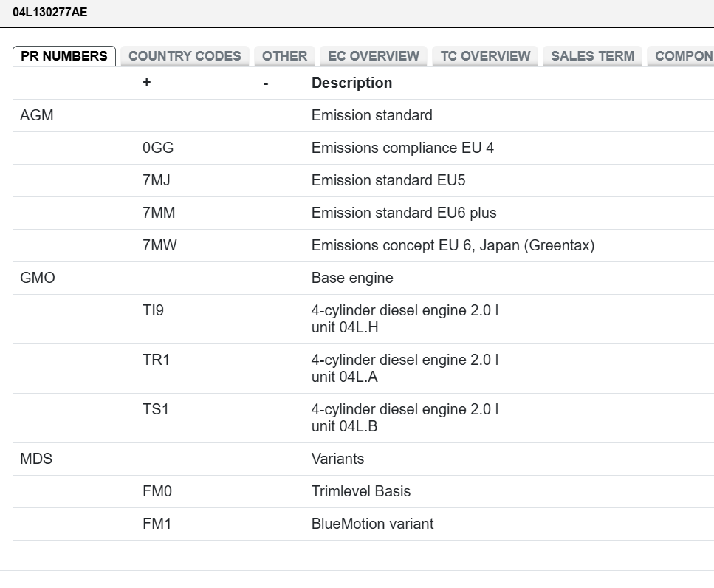Select the unit 04L.B engine description
The height and width of the screenshot is (588, 714).
tap(405, 418)
